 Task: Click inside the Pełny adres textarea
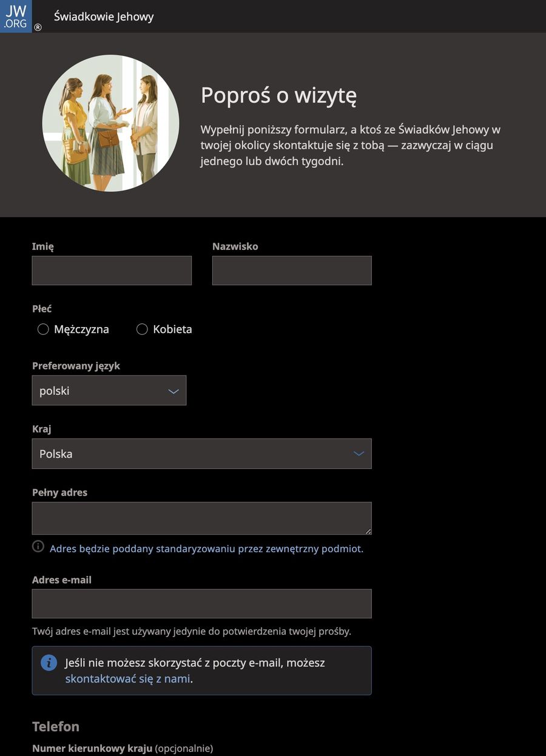pyautogui.click(x=201, y=518)
